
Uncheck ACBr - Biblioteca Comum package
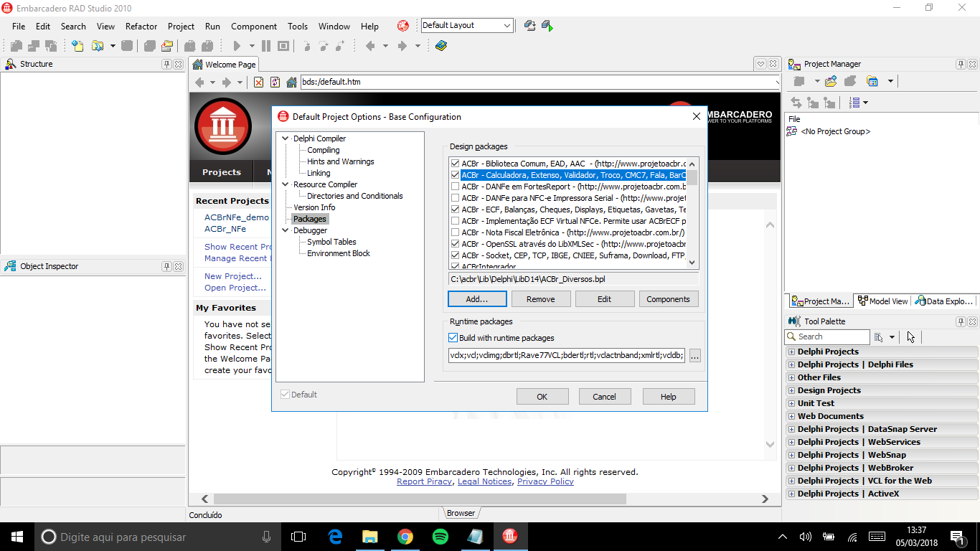tap(455, 164)
